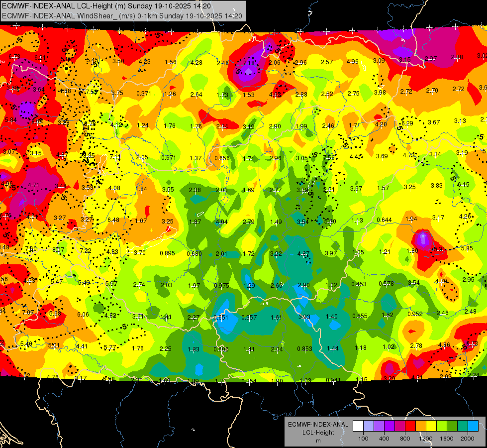This screenshot has width=487, height=448.
Task: Click the wind shear value 7.11
Action: [115, 156]
